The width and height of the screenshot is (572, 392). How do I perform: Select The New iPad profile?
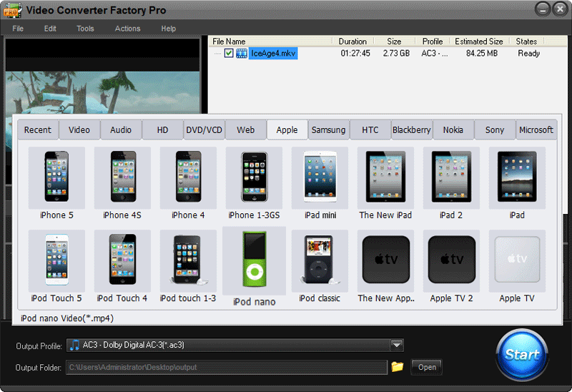click(x=385, y=177)
